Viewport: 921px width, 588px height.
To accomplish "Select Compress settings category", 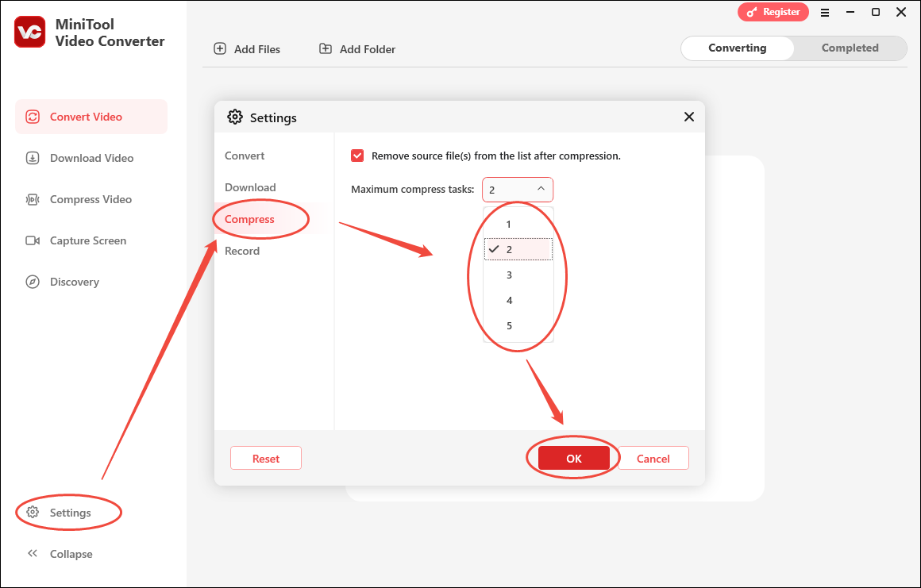I will coord(274,219).
